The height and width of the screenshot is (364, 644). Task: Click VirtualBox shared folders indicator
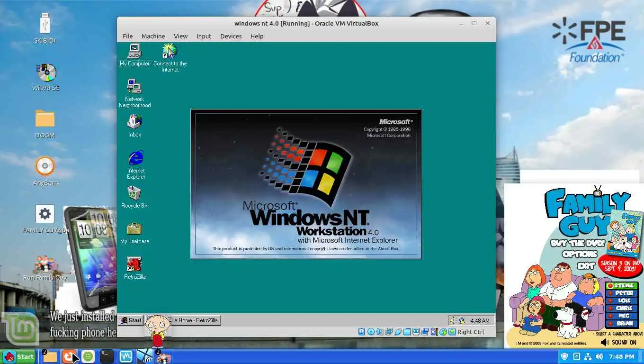pos(407,332)
